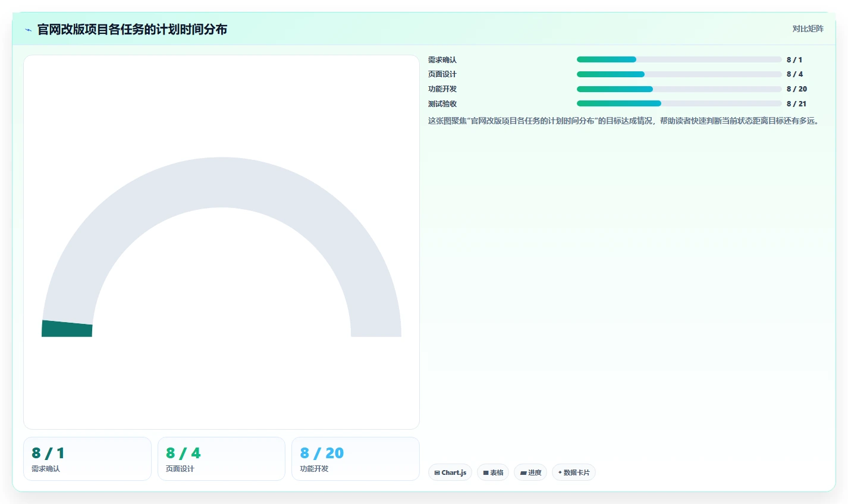This screenshot has width=848, height=504.
Task: Click the 需求确认 progress bar
Action: coord(679,59)
